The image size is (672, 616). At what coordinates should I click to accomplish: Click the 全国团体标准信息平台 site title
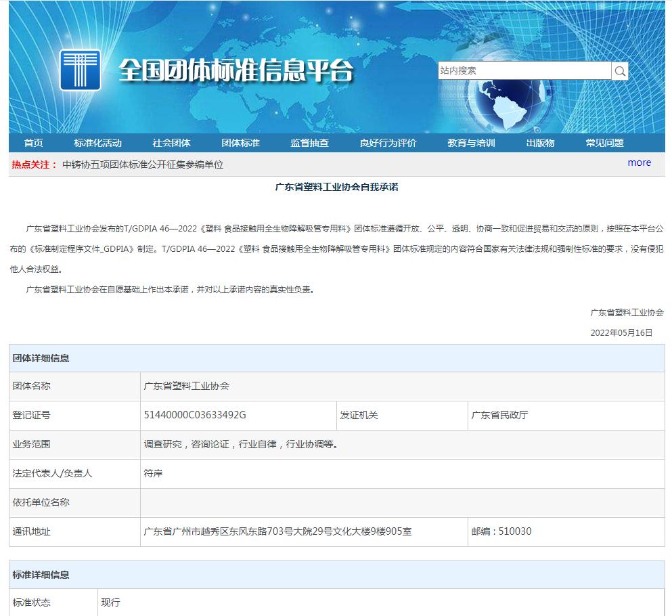(x=236, y=70)
